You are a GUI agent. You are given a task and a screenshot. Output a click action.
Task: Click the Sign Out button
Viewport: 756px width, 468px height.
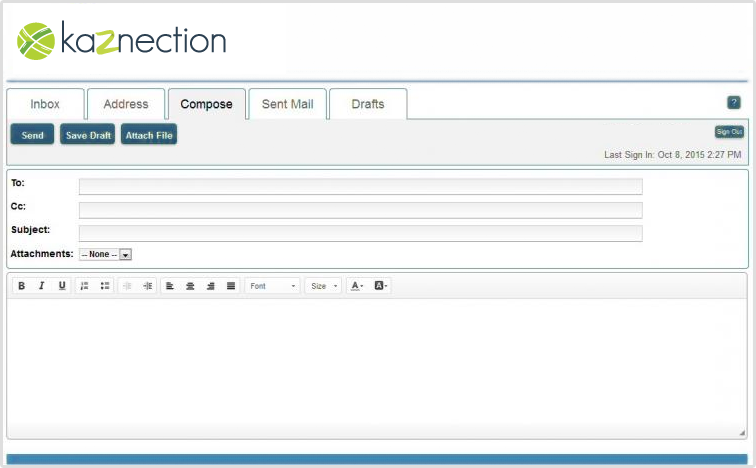click(729, 132)
